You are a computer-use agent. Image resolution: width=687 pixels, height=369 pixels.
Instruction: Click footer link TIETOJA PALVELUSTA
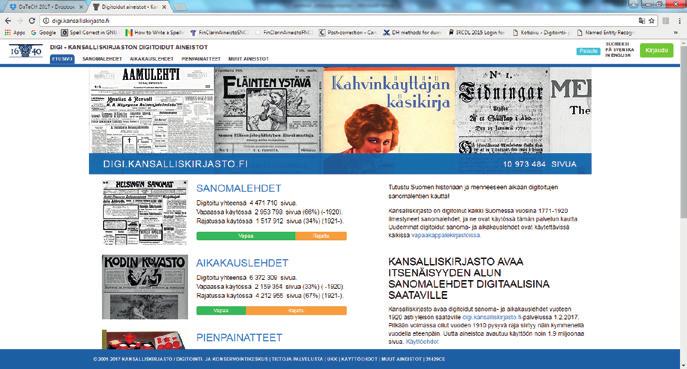(x=297, y=359)
